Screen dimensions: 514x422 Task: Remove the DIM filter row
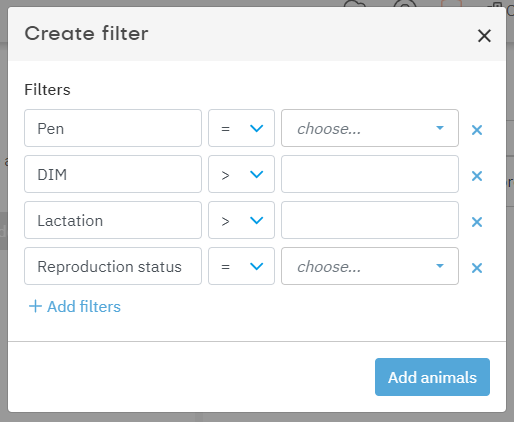point(477,176)
